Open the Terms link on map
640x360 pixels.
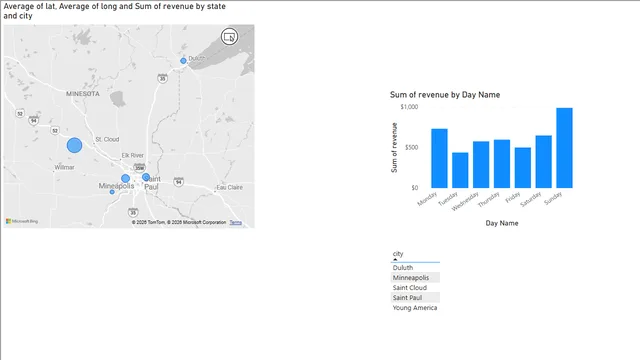[x=236, y=222]
